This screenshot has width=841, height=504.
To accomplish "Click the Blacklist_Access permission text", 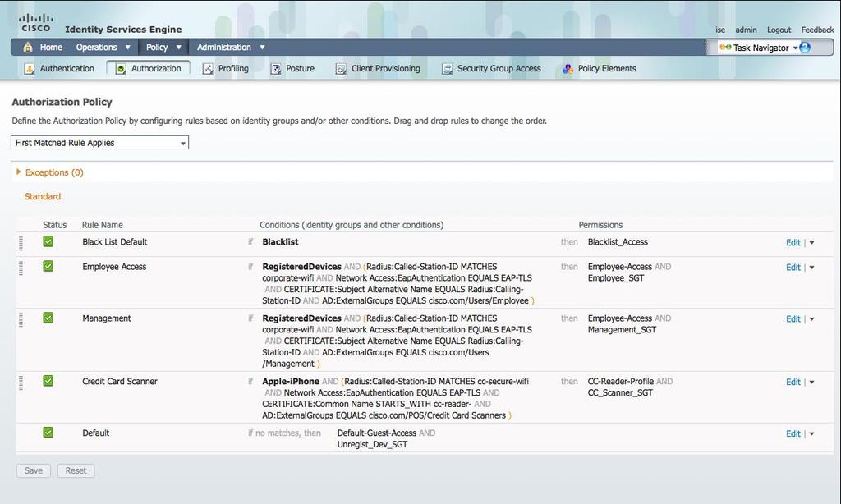I will coord(618,242).
